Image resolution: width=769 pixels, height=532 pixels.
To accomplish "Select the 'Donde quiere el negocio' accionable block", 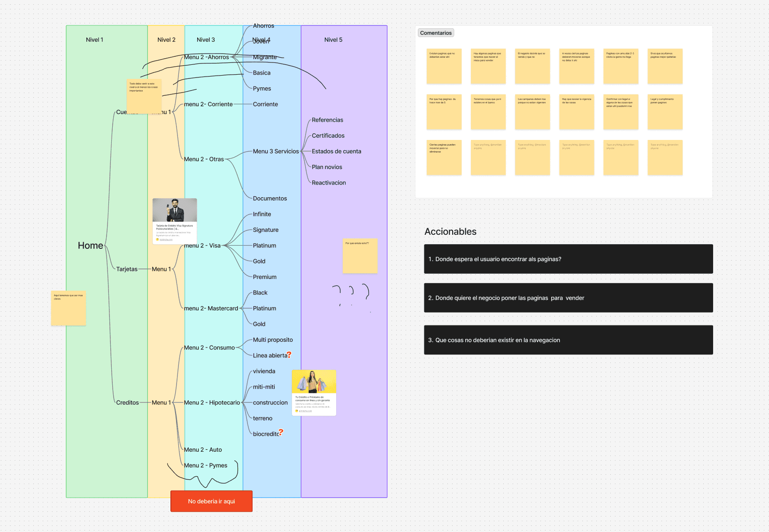I will click(568, 298).
